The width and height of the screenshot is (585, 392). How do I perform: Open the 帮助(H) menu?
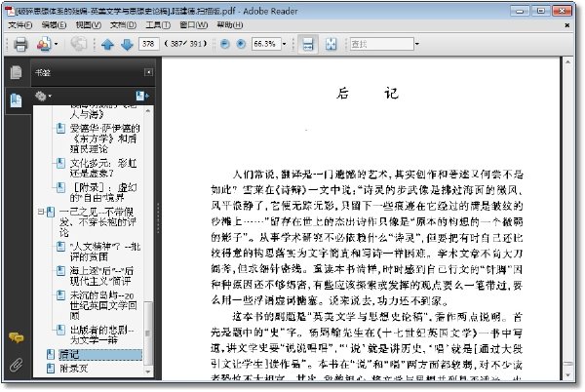point(230,25)
